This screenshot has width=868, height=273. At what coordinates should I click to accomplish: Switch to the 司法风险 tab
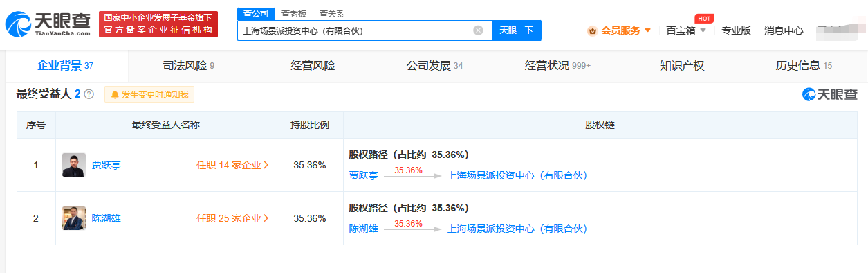point(188,66)
